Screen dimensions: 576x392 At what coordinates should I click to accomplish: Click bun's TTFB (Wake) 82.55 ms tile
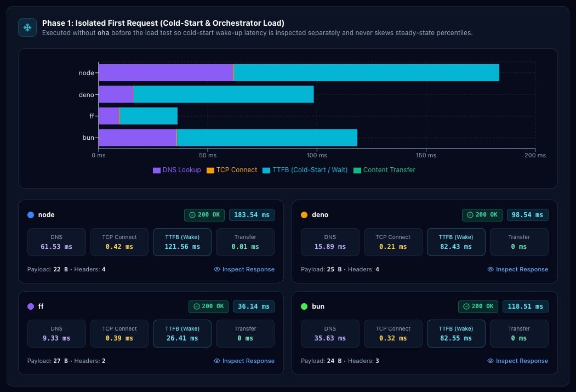(x=456, y=333)
